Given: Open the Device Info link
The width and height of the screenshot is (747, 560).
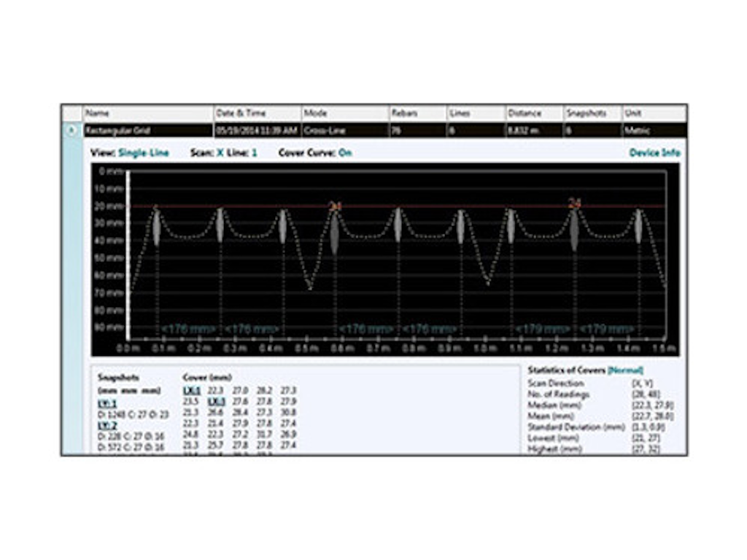Looking at the screenshot, I should (x=654, y=153).
